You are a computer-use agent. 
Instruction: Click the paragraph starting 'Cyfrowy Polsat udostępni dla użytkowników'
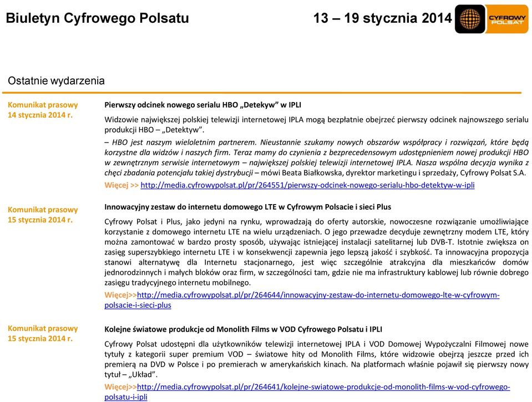point(316,359)
